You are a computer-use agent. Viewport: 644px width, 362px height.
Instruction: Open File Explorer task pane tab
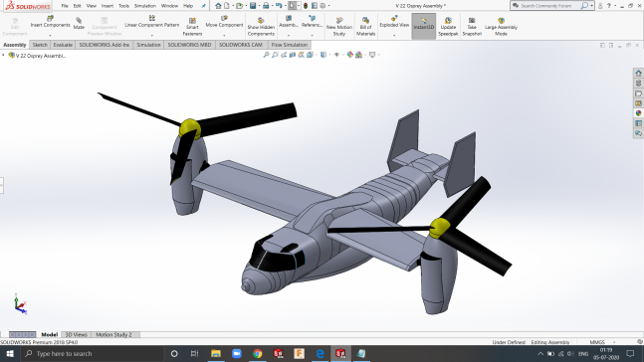pyautogui.click(x=638, y=93)
